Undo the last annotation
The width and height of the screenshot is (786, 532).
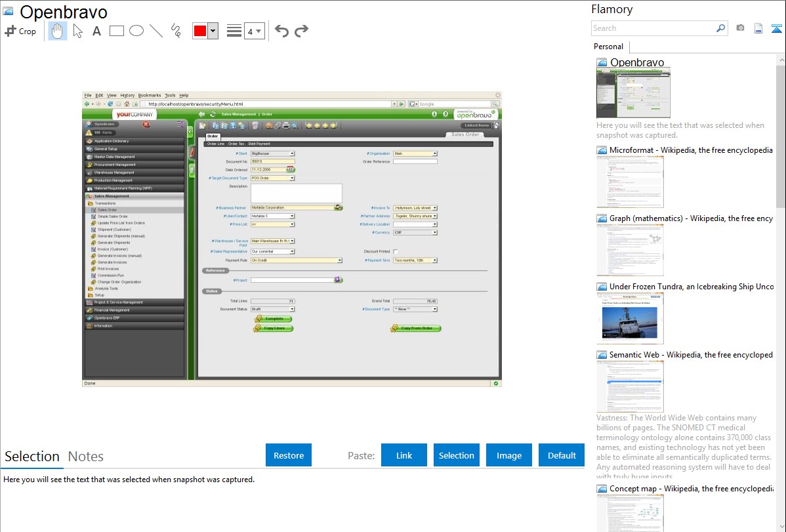281,31
